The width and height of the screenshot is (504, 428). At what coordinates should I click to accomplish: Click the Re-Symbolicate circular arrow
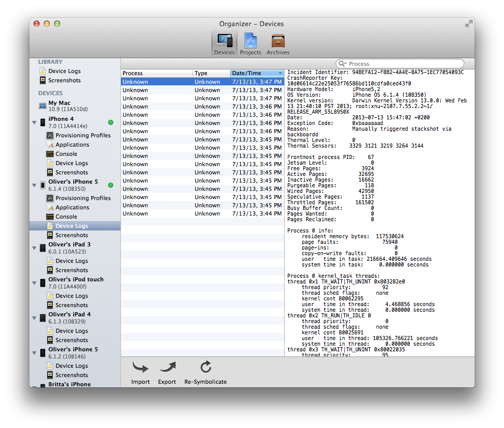[x=206, y=367]
